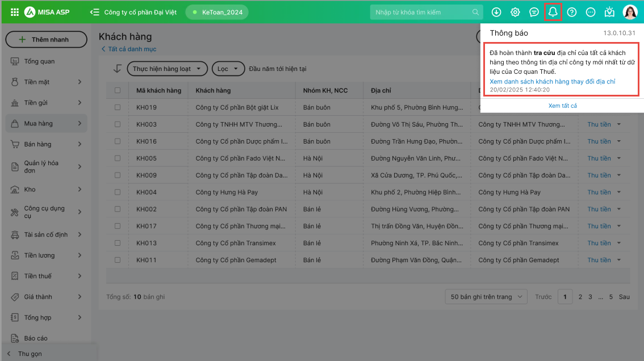Open the Giá thành menu item
Image resolution: width=644 pixels, height=361 pixels.
(46, 296)
